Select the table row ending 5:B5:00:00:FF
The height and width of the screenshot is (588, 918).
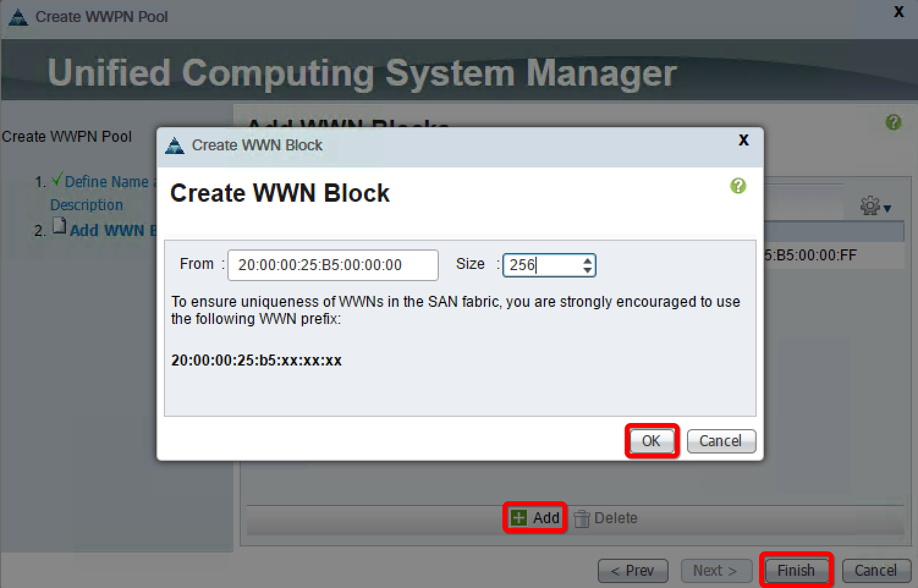click(834, 255)
